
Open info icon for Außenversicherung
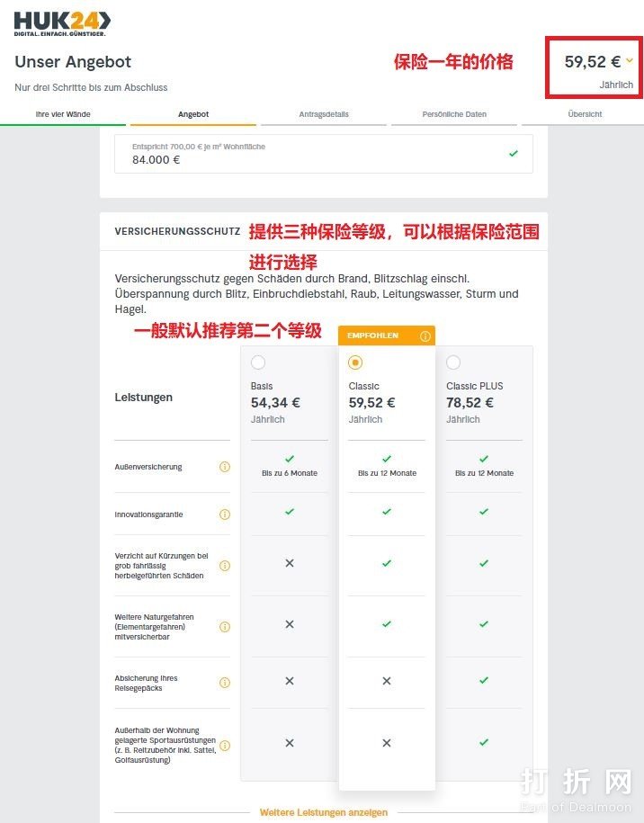tap(225, 467)
